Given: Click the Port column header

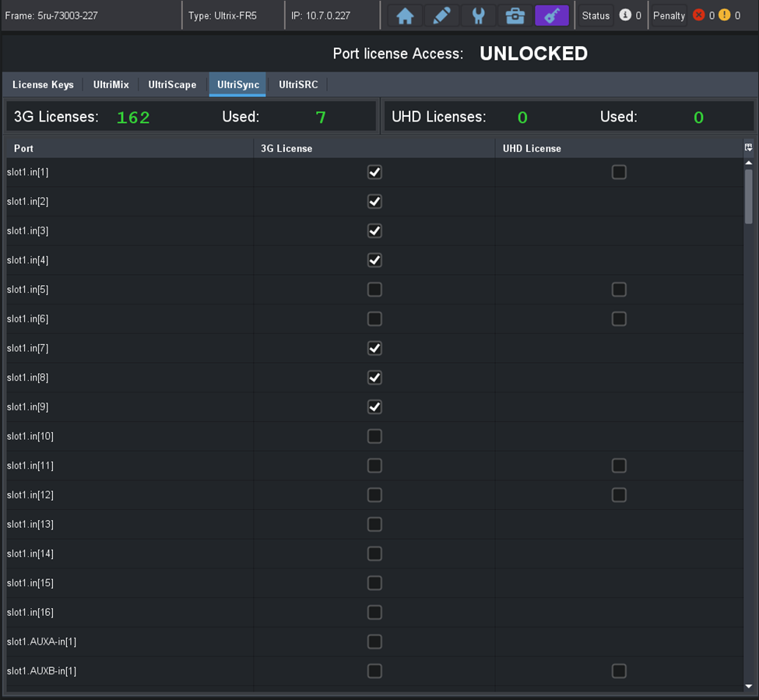Looking at the screenshot, I should pyautogui.click(x=130, y=148).
